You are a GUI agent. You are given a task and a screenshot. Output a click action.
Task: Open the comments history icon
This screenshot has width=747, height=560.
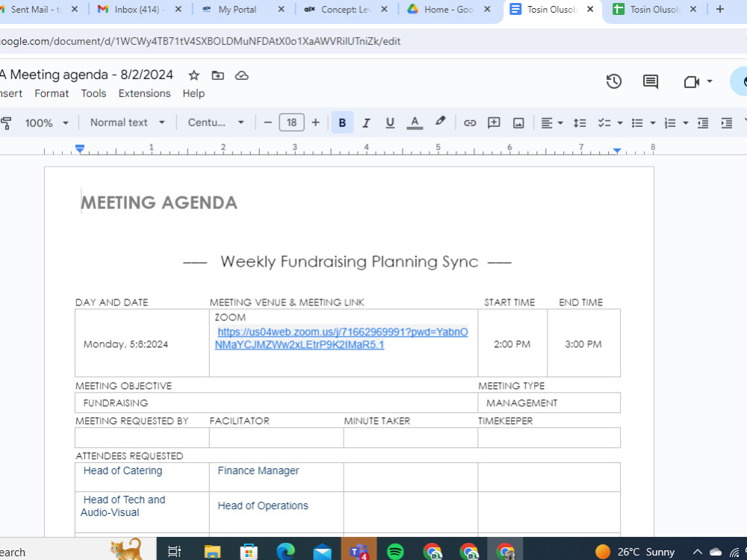tap(651, 81)
